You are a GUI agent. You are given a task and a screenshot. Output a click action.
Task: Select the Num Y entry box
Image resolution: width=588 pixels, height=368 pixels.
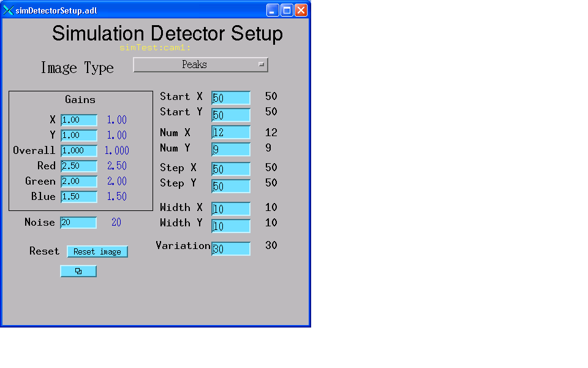pos(230,149)
